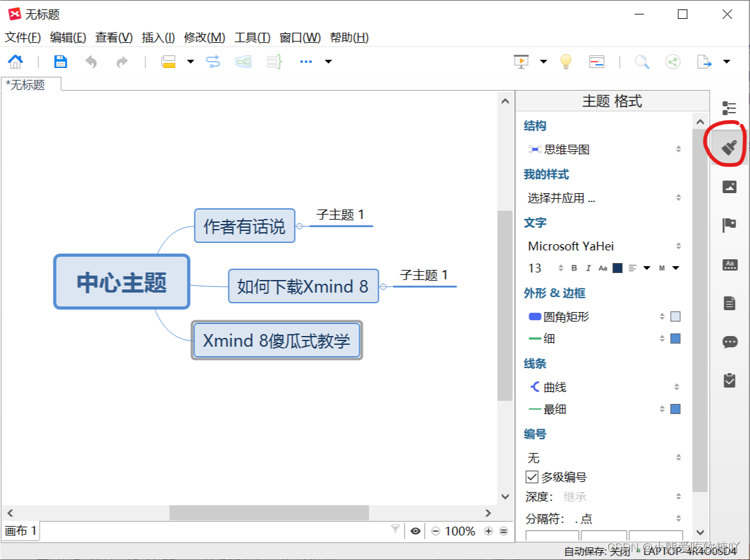The width and height of the screenshot is (750, 560).
Task: Open the 帮助(H) menu
Action: pos(349,37)
